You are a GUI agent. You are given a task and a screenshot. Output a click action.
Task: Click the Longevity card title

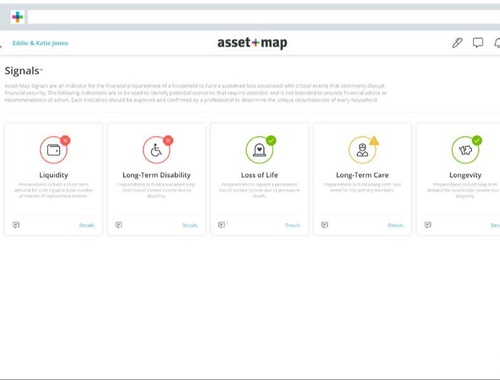pyautogui.click(x=465, y=175)
